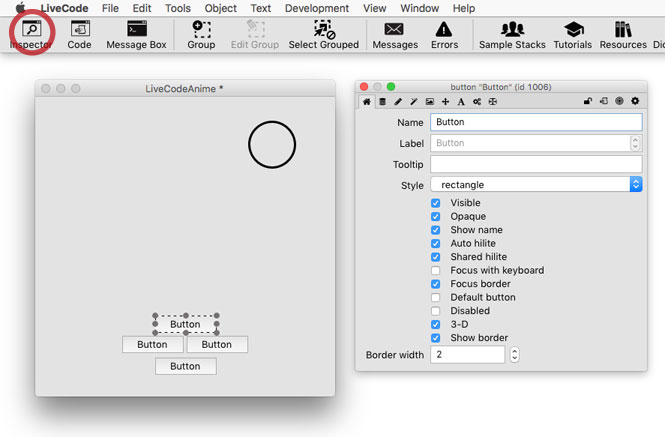The width and height of the screenshot is (665, 437).
Task: Open the Window menu
Action: 419,8
